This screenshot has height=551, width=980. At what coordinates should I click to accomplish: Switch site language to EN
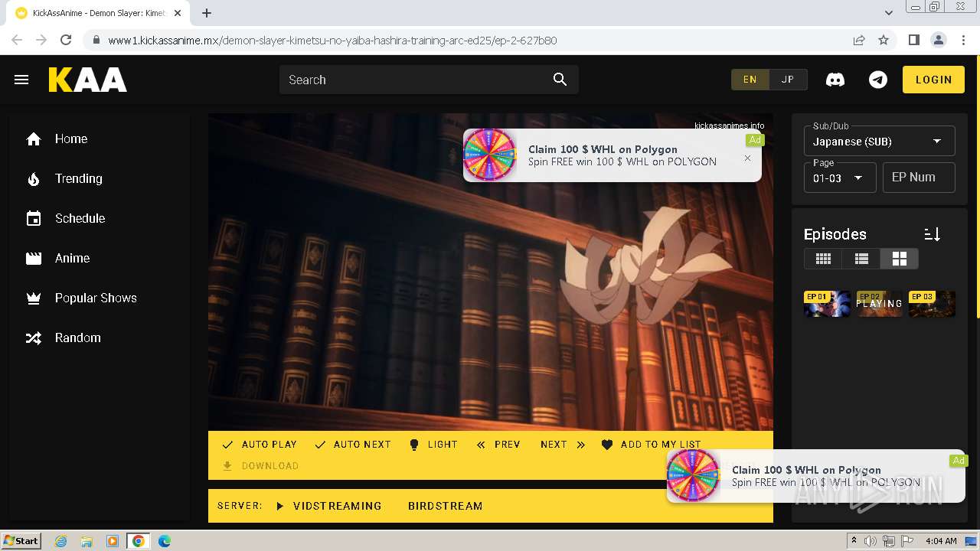point(750,80)
